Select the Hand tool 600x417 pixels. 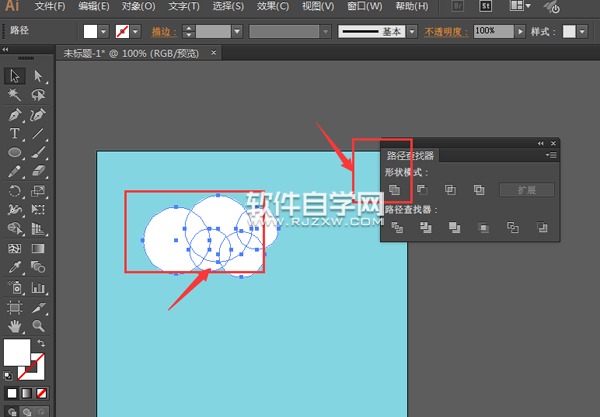(15, 326)
